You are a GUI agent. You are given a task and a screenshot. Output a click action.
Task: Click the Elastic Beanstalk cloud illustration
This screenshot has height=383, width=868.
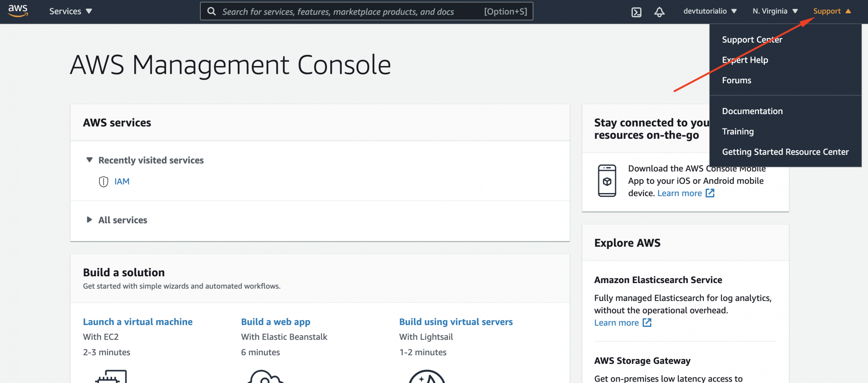[265, 377]
